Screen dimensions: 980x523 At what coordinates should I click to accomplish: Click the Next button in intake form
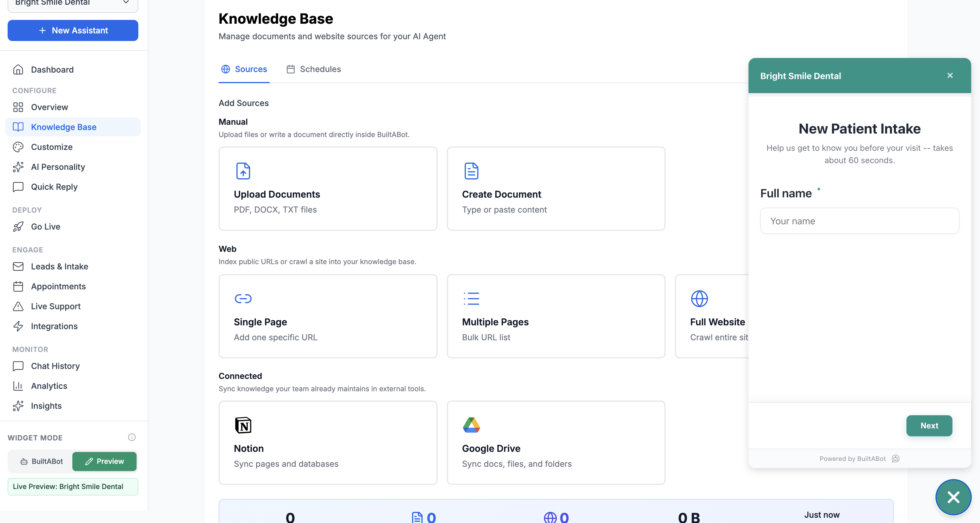click(x=929, y=426)
